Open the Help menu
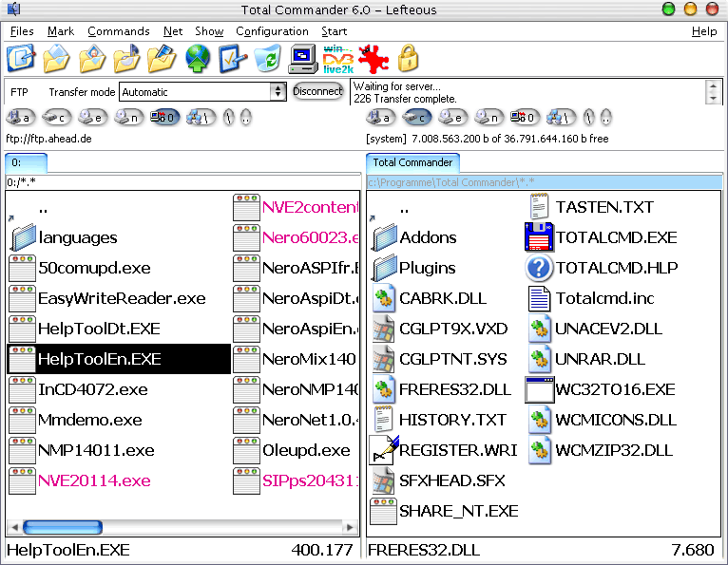Image resolution: width=728 pixels, height=565 pixels. [x=704, y=31]
